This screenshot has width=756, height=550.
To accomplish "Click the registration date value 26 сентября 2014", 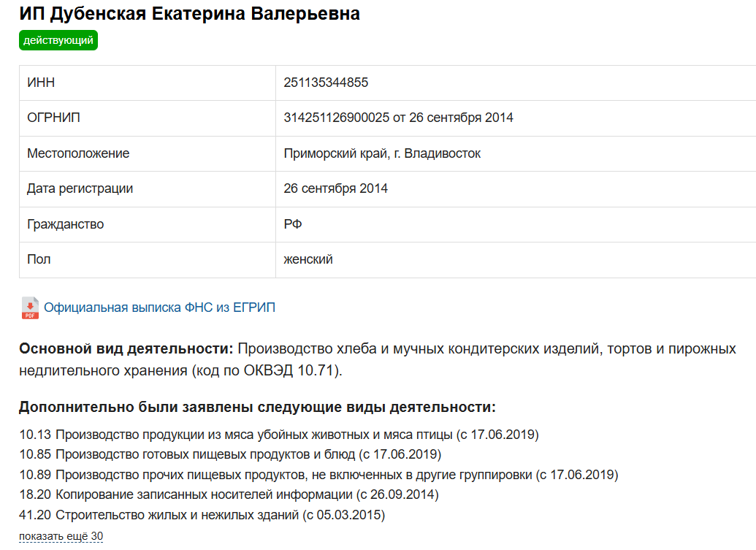I will tap(335, 188).
